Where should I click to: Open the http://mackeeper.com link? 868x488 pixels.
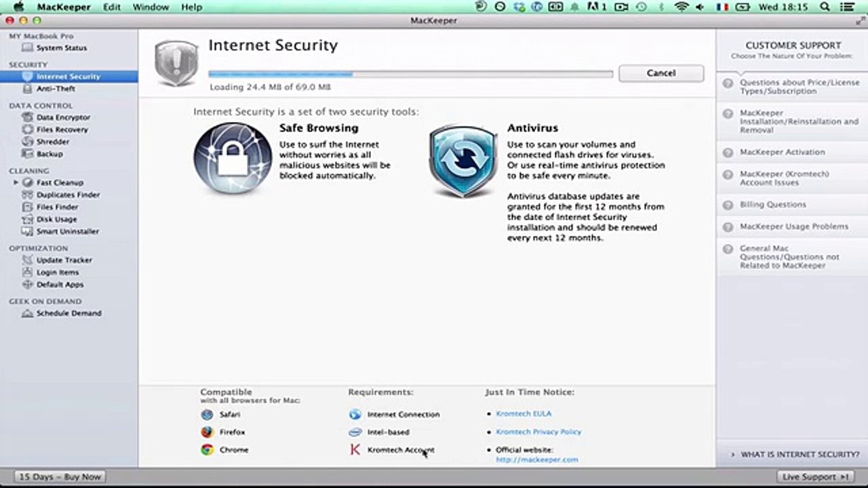537,460
